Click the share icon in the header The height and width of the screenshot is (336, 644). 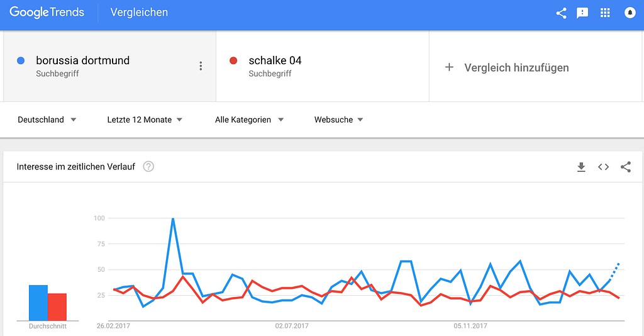[561, 13]
